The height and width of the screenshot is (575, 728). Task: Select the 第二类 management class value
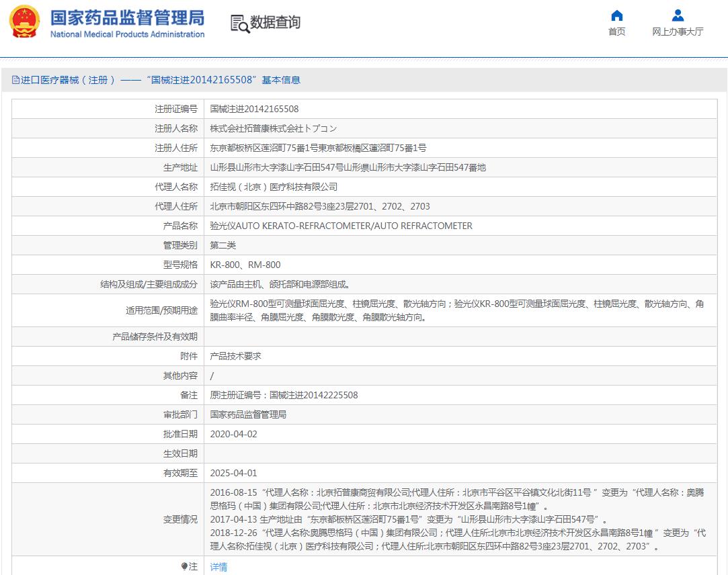(x=223, y=245)
